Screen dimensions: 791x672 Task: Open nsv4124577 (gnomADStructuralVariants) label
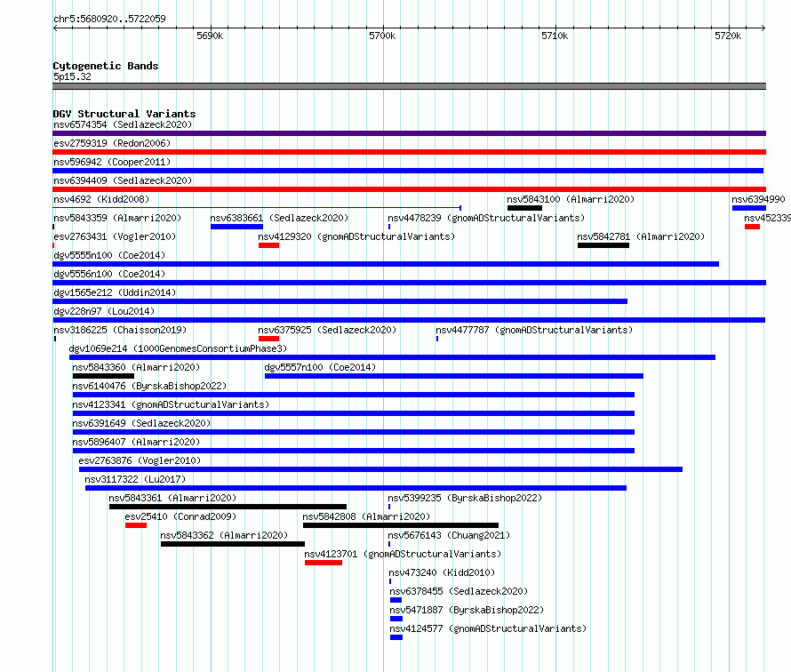(x=488, y=628)
